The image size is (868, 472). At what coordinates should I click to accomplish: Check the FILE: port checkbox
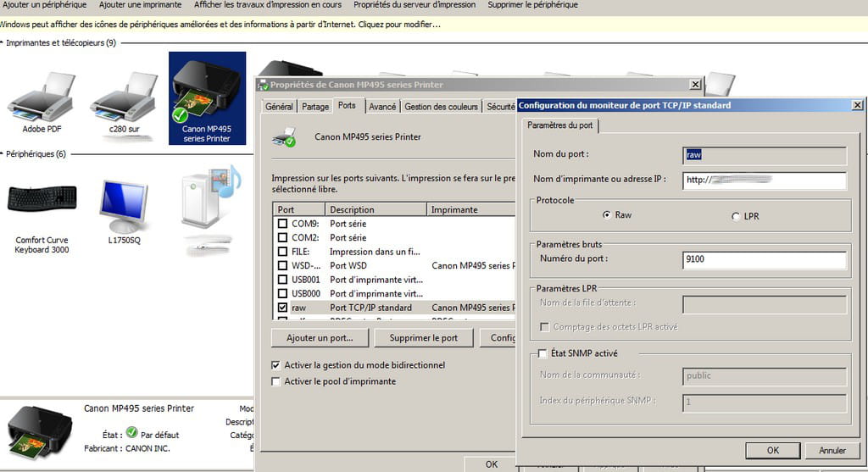pos(282,252)
